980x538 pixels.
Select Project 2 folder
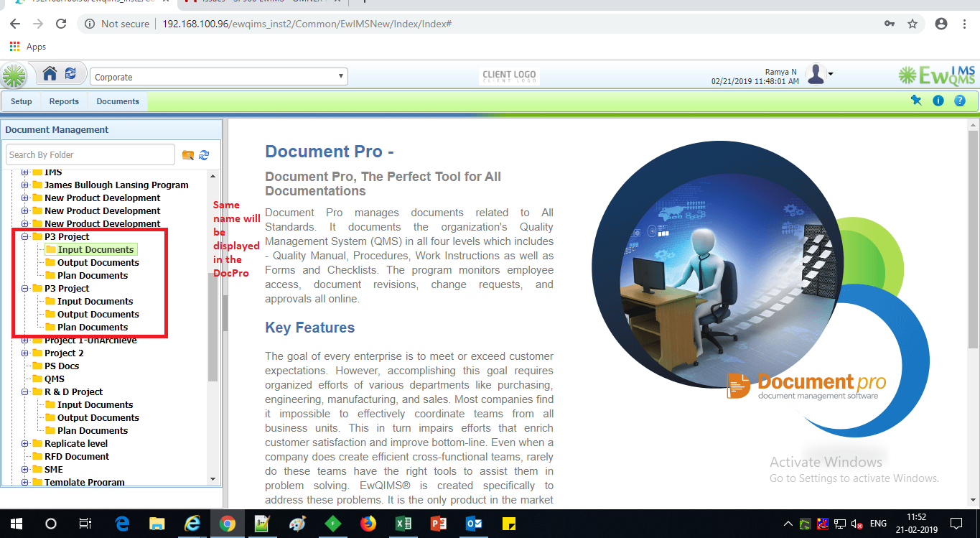point(64,353)
